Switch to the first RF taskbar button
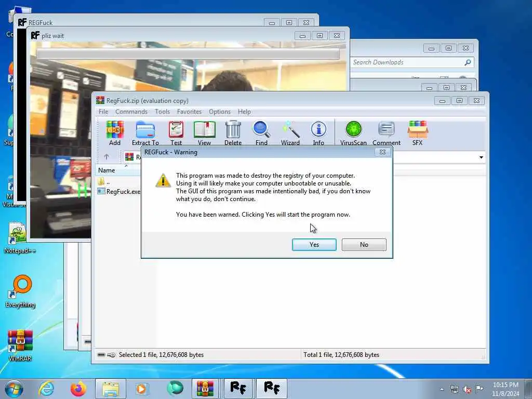 pos(238,389)
